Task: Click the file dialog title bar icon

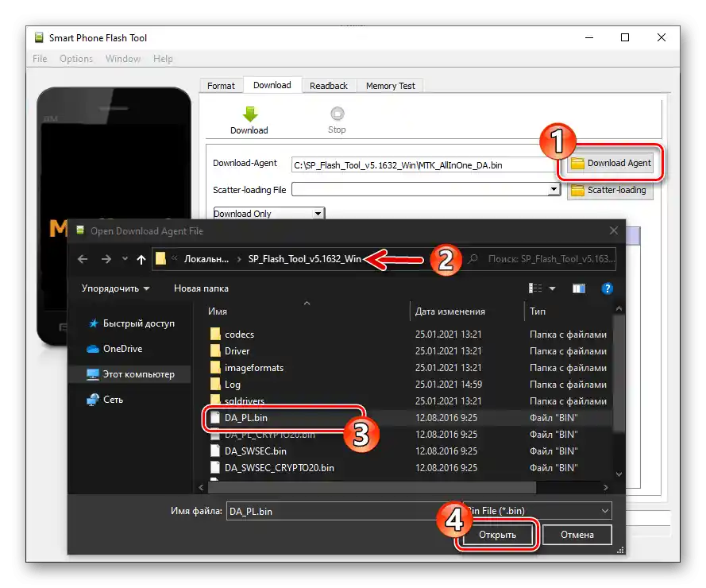Action: point(80,230)
